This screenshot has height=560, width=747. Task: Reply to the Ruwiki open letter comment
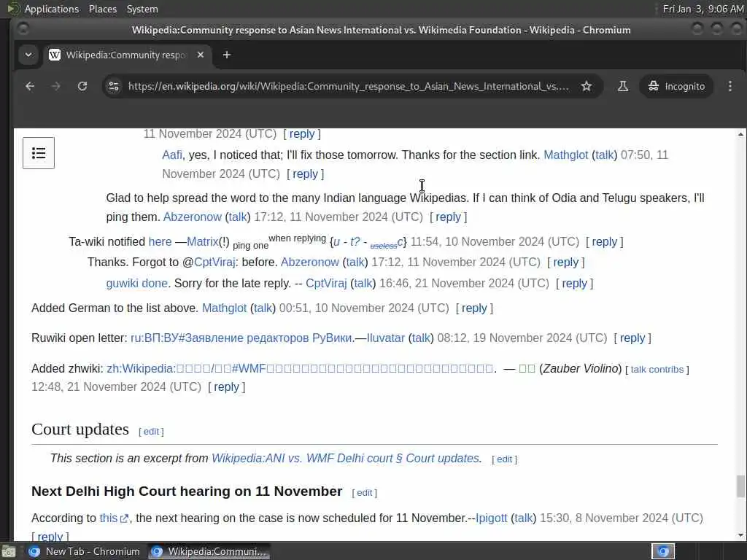[632, 338]
